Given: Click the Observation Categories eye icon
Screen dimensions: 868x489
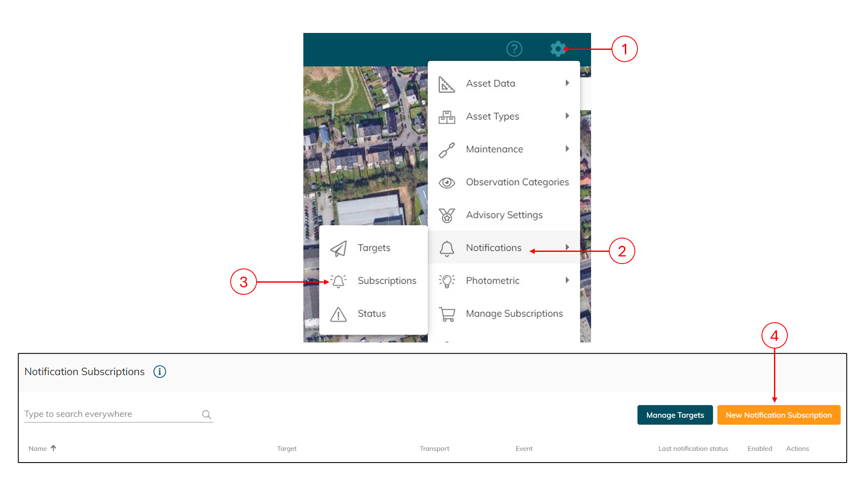Looking at the screenshot, I should tap(447, 183).
